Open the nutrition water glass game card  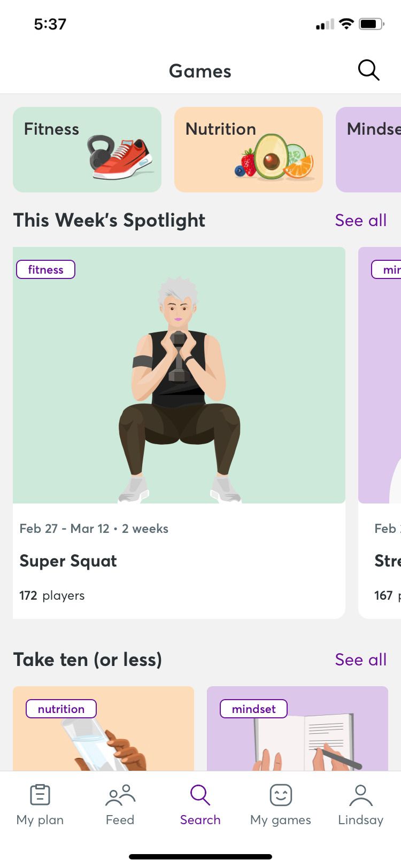[x=104, y=738]
